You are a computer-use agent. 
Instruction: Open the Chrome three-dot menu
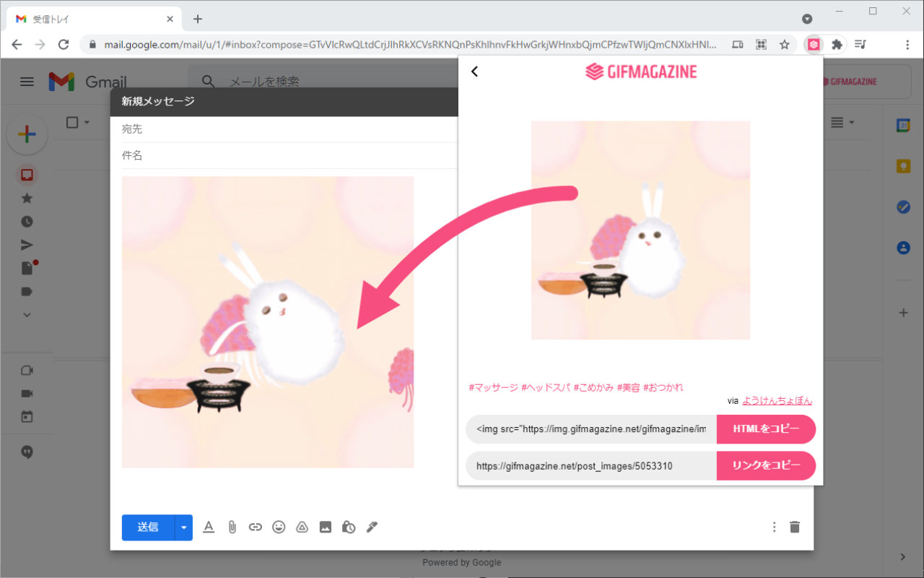click(x=907, y=44)
